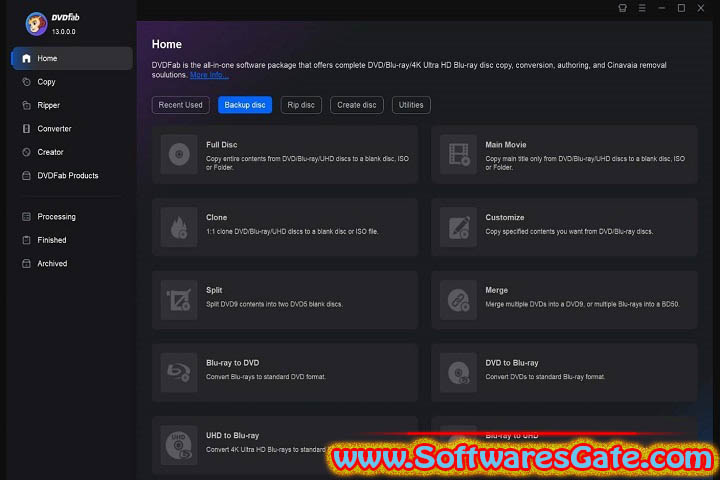Click the Archived tasks icon

[26, 263]
